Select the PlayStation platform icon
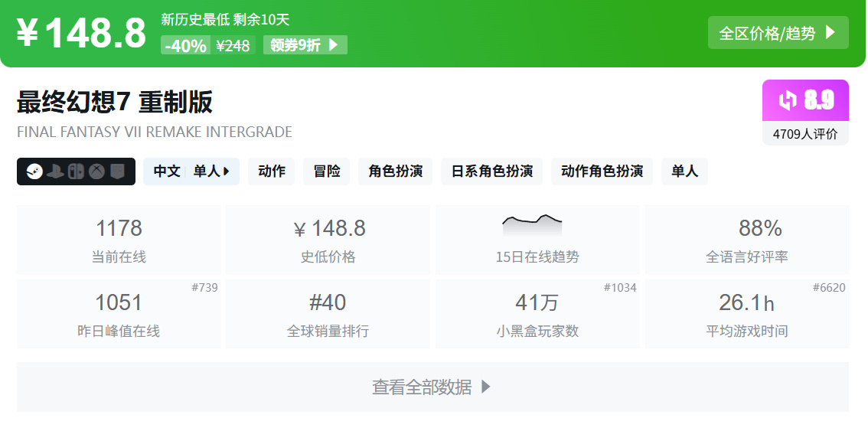The image size is (868, 428). pos(55,172)
